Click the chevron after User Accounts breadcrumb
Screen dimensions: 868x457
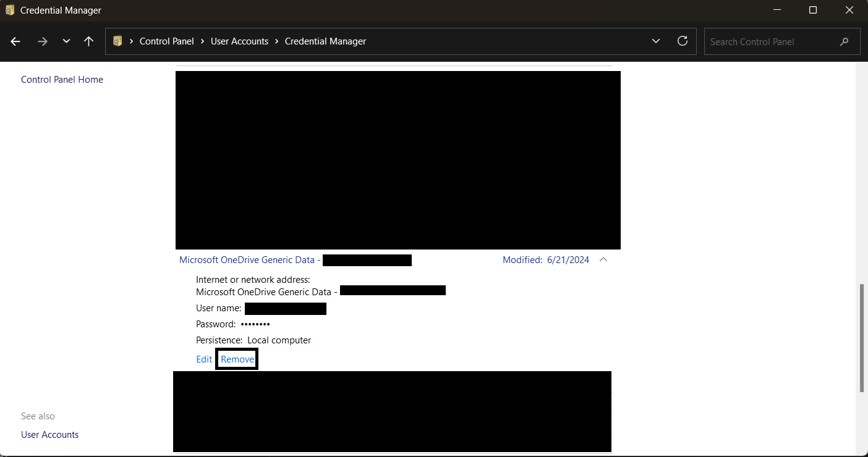[276, 41]
